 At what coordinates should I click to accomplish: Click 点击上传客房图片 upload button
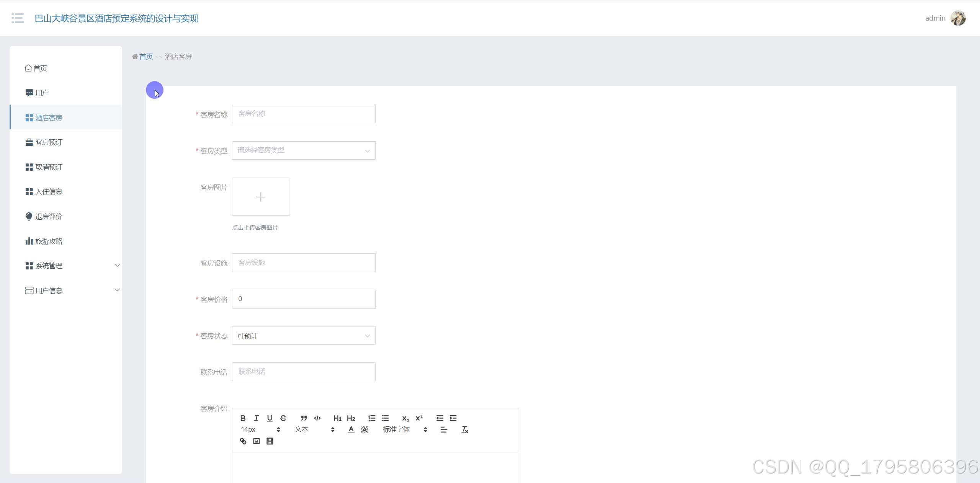pyautogui.click(x=261, y=197)
